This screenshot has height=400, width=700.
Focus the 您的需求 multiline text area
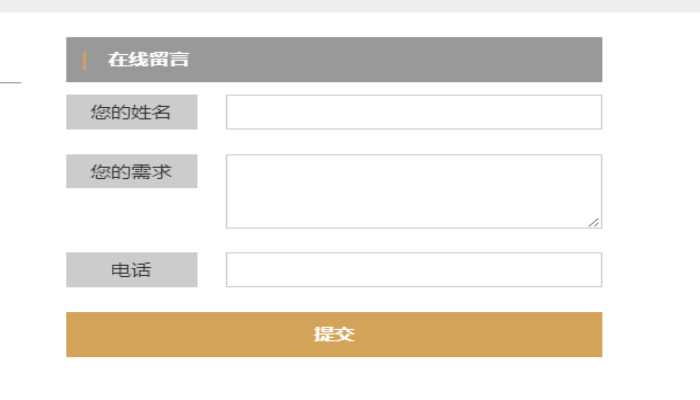413,191
